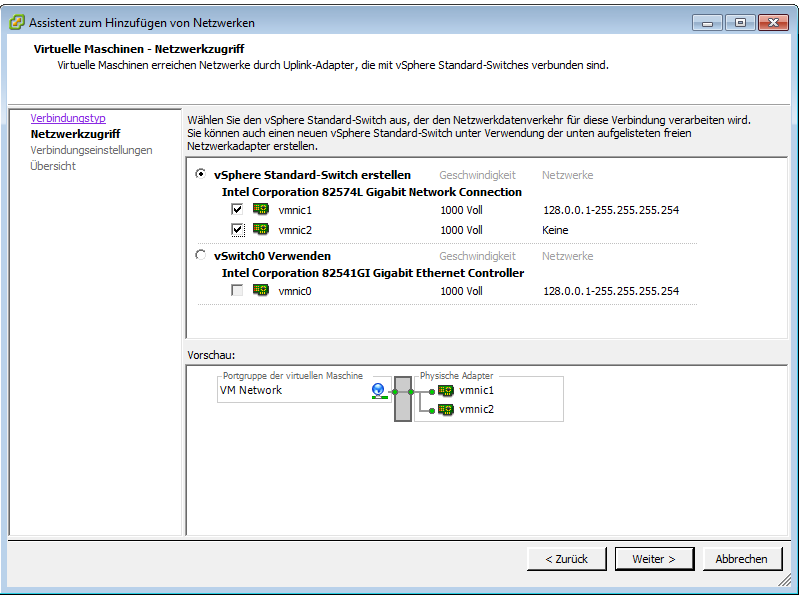Image resolution: width=805 pixels, height=600 pixels.
Task: Cancel the wizard via Abbrechen
Action: [x=742, y=558]
